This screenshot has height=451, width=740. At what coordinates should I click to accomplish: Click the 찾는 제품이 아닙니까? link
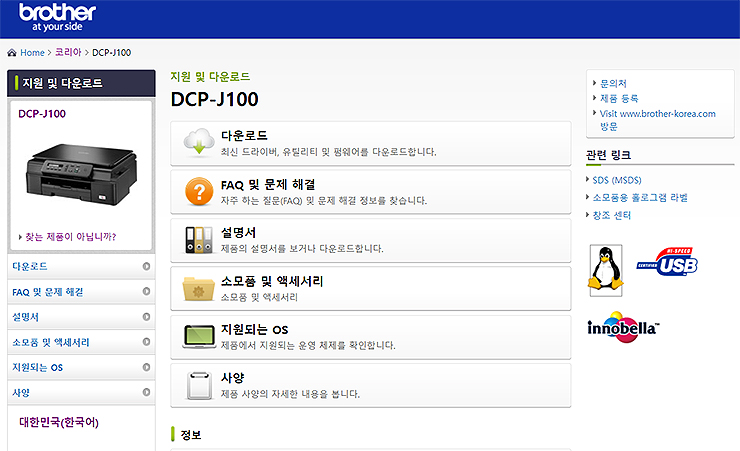[x=70, y=237]
